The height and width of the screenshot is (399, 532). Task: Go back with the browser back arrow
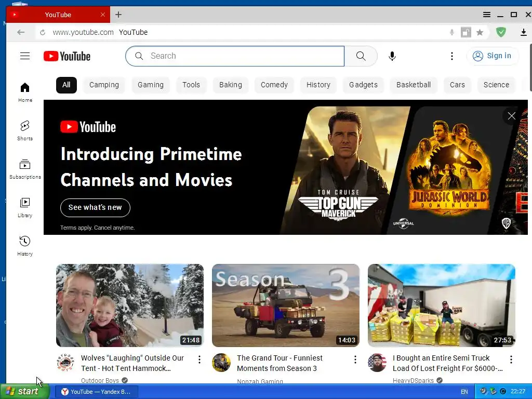[x=21, y=32]
